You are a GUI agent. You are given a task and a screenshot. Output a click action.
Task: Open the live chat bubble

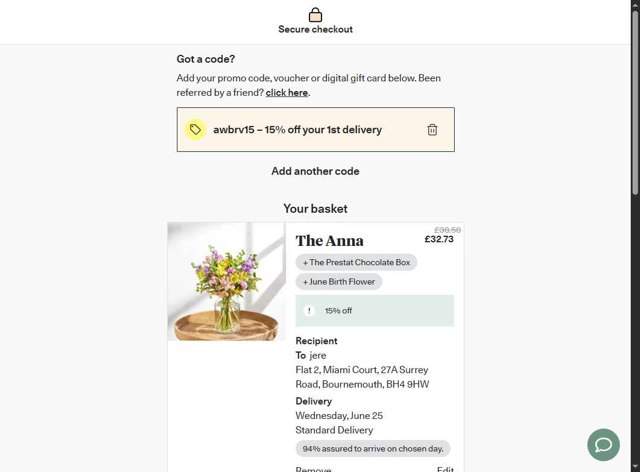click(x=604, y=444)
